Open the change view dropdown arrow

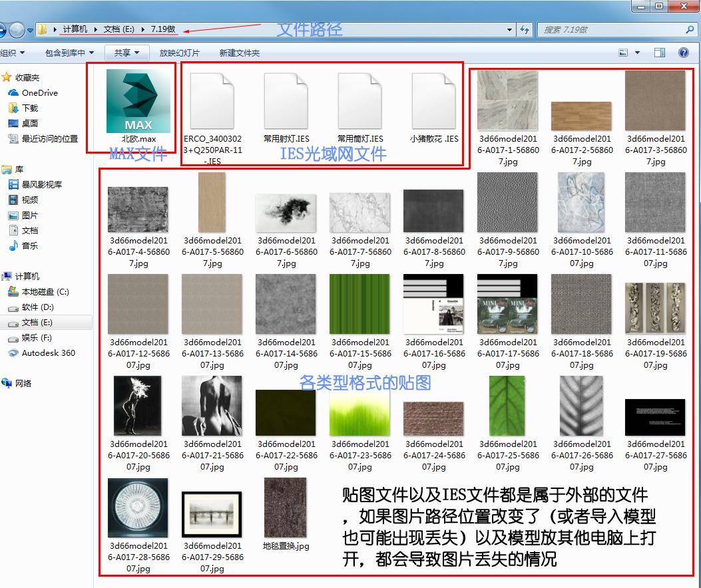tap(636, 52)
